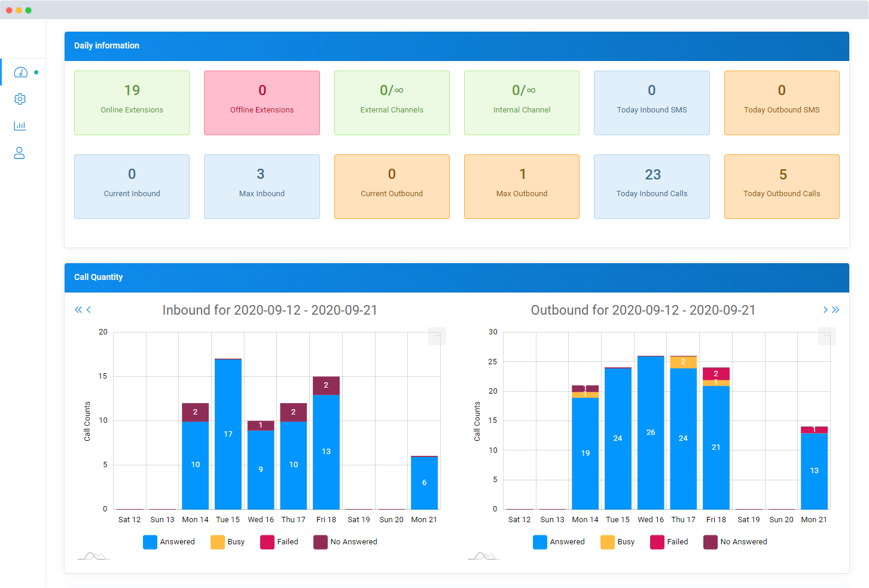Image resolution: width=869 pixels, height=588 pixels.
Task: Open the Inbound chart three-dot export menu
Action: click(437, 336)
